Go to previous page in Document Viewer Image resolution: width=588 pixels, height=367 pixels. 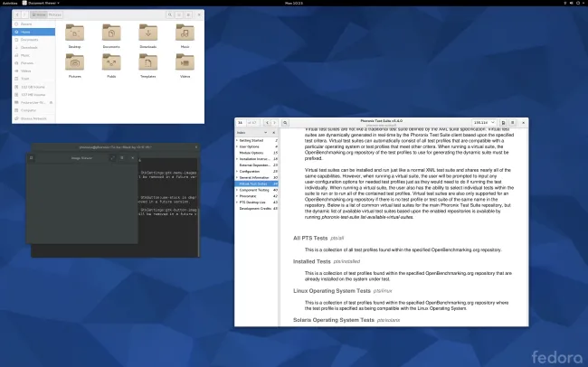point(268,123)
